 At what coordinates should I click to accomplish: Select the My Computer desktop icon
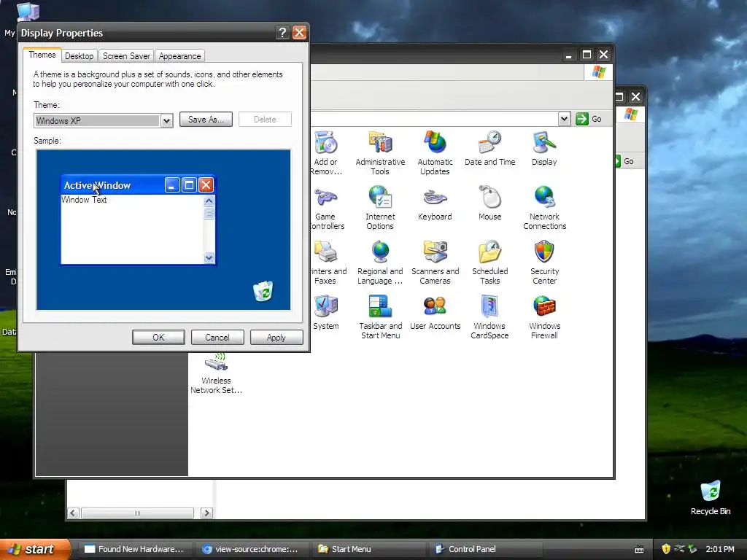[28, 12]
